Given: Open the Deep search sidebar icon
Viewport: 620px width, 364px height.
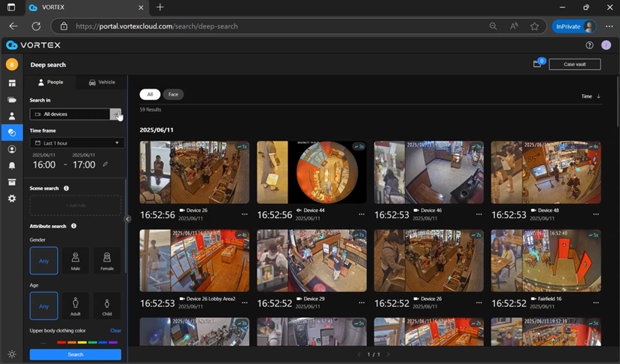Looking at the screenshot, I should tap(12, 132).
